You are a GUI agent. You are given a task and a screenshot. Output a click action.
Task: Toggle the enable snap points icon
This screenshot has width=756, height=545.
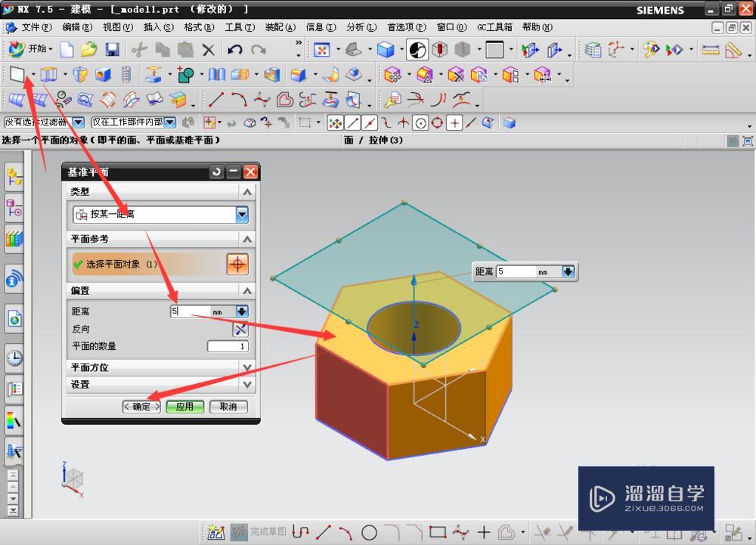point(335,123)
